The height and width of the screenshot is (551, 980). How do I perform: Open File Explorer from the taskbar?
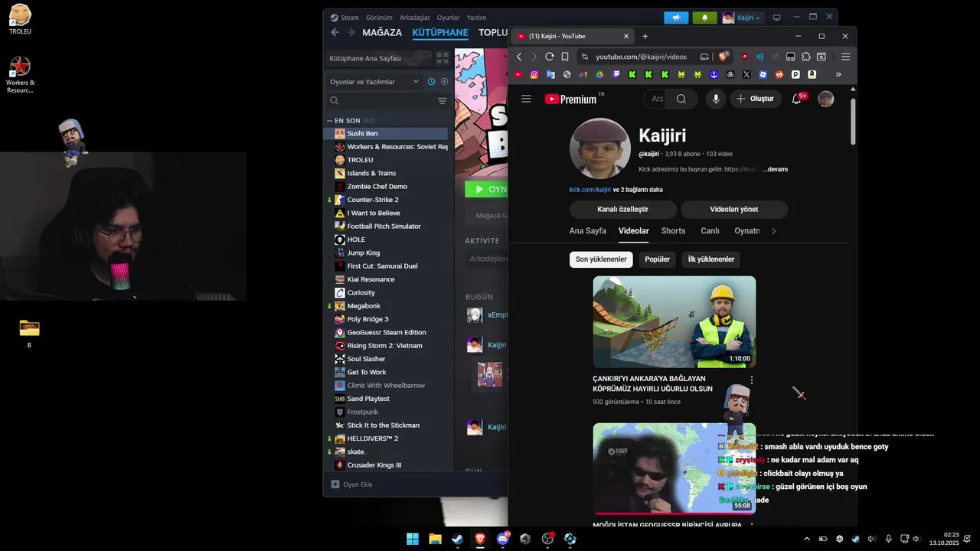coord(435,539)
